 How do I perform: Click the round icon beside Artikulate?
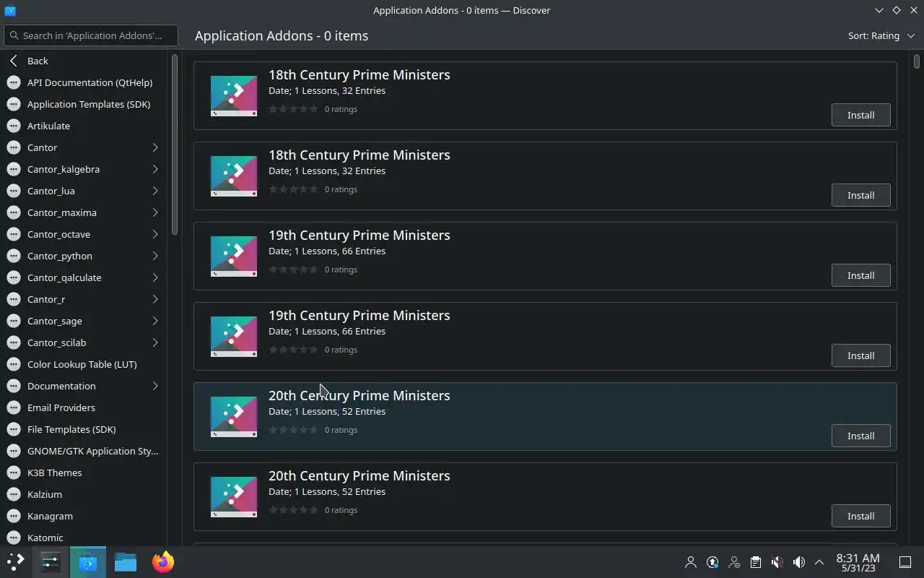tap(14, 126)
